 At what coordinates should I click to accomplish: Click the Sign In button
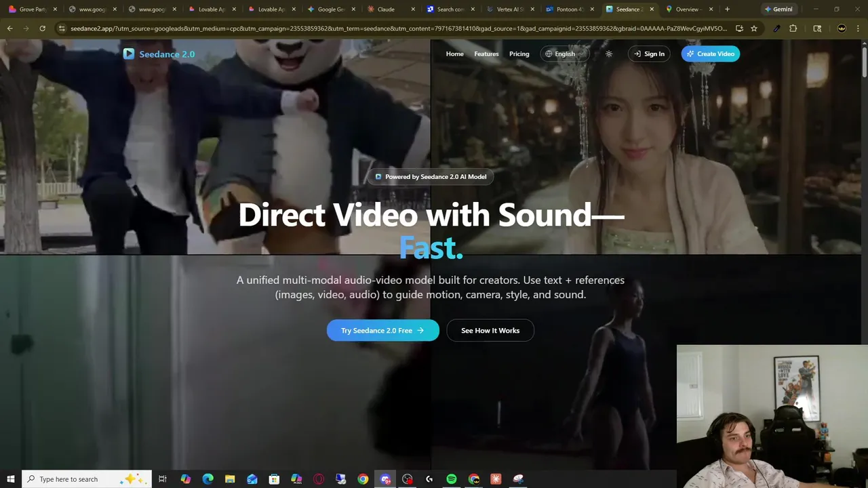tap(649, 54)
